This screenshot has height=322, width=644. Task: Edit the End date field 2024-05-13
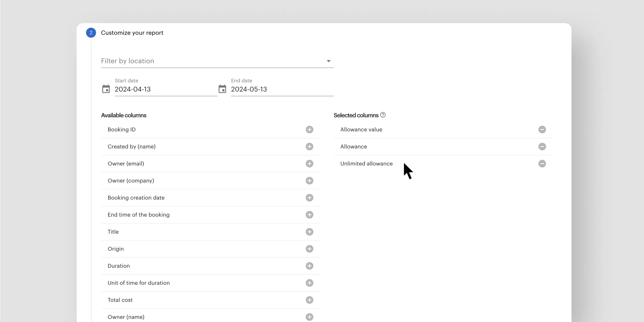[x=282, y=89]
